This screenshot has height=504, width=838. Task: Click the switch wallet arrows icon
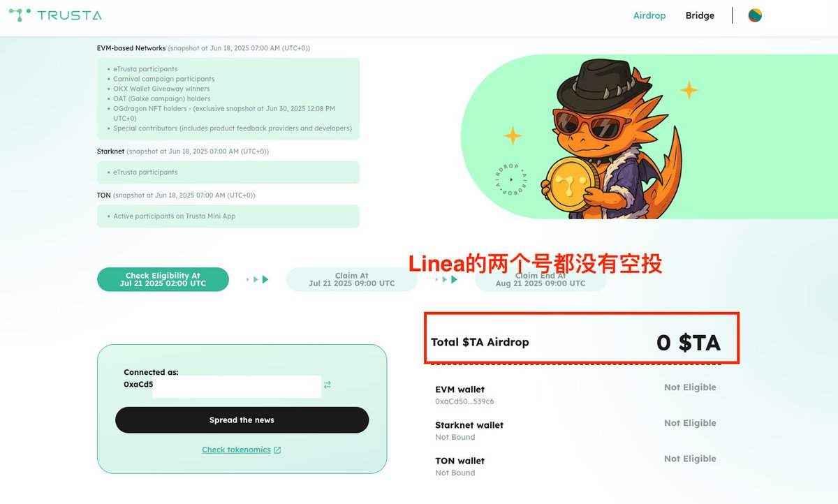[x=327, y=385]
